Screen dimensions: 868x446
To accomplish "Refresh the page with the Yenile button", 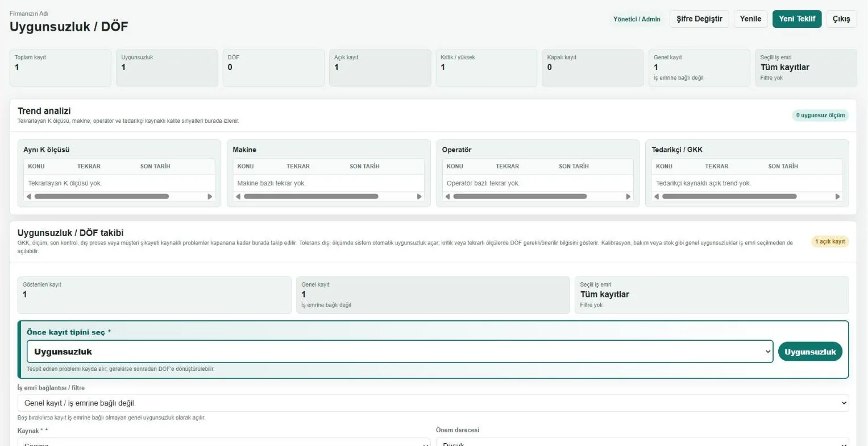I will coord(750,19).
